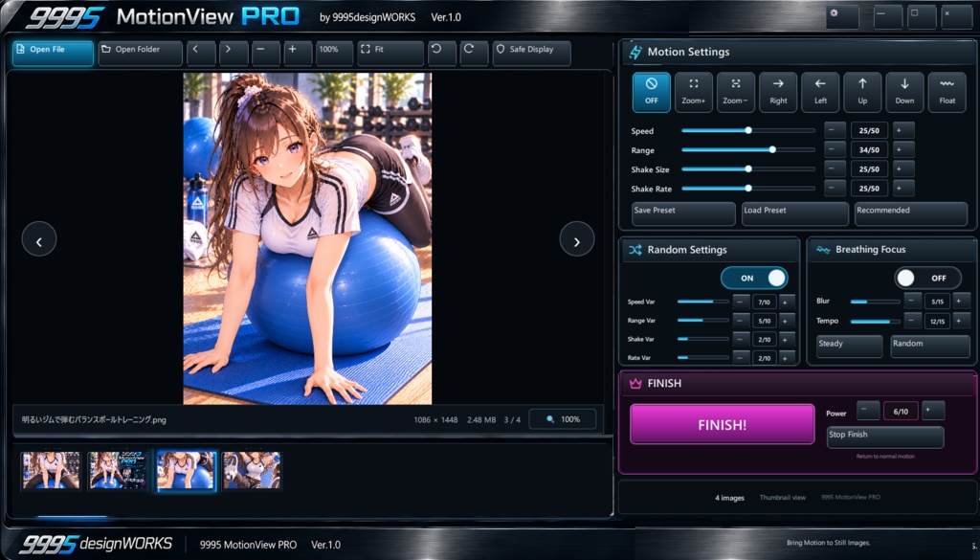Click the large left arrow on viewer
Screen dimensions: 980x560
point(38,238)
